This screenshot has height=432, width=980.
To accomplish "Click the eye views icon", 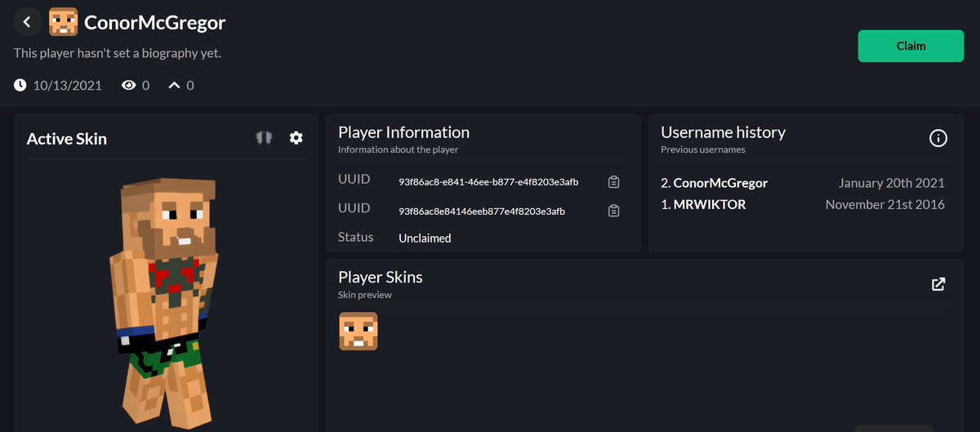I will coord(128,85).
